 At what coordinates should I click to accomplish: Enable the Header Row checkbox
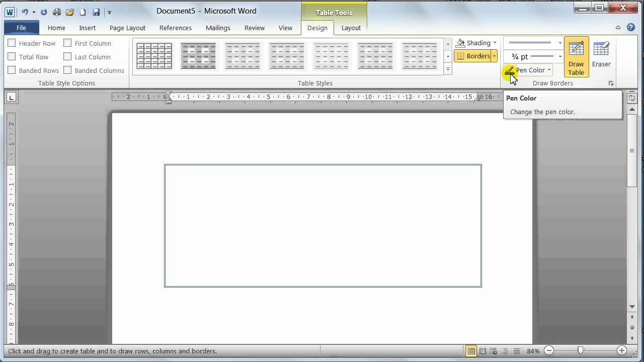pyautogui.click(x=12, y=43)
